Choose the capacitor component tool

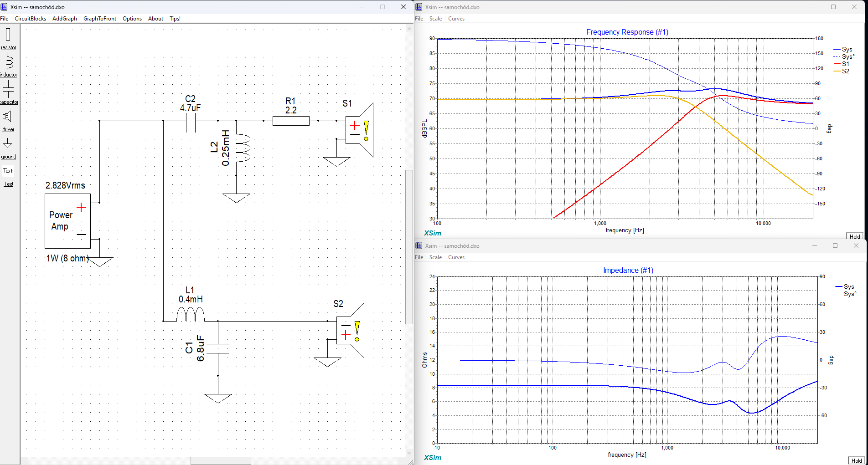tap(8, 90)
